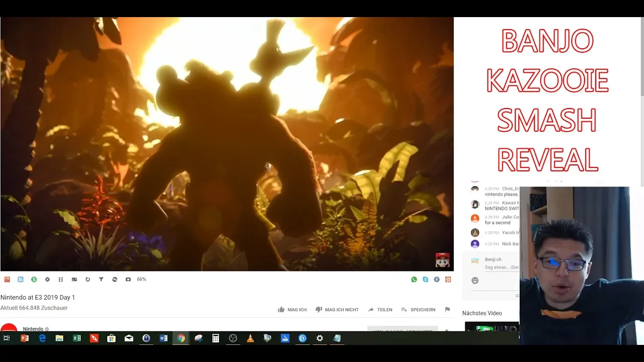The height and width of the screenshot is (362, 644).
Task: Click the reload loop icon below video
Action: pos(88,279)
